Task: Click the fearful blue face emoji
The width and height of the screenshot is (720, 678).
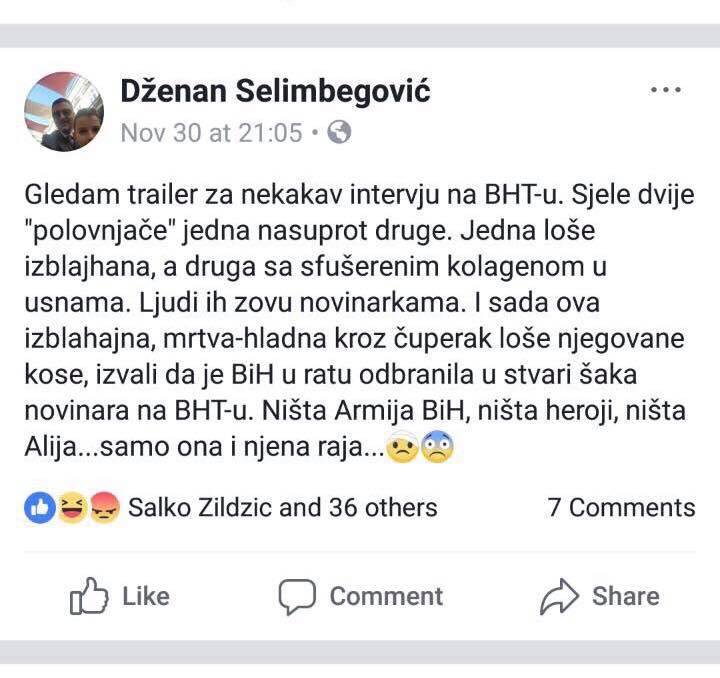Action: point(437,450)
